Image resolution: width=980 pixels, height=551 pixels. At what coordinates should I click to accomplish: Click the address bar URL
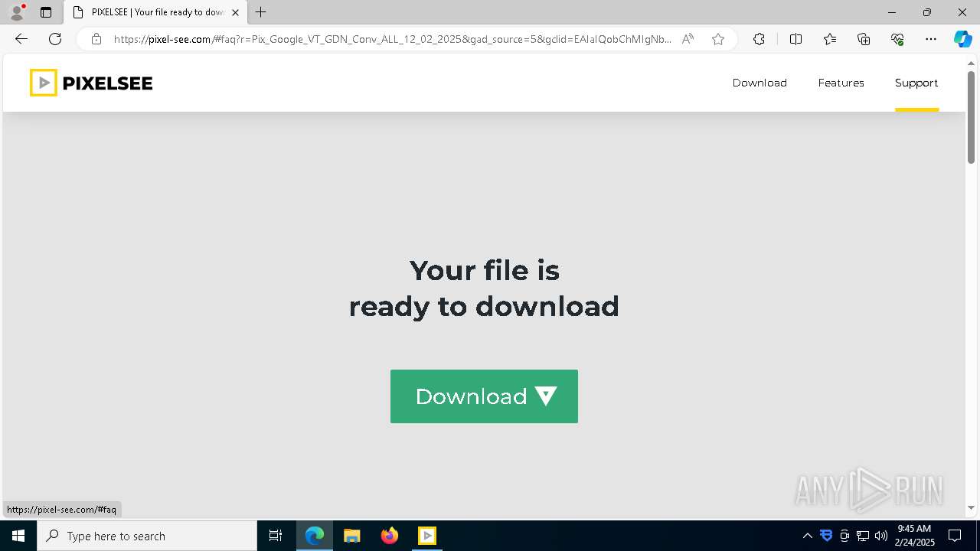[392, 39]
